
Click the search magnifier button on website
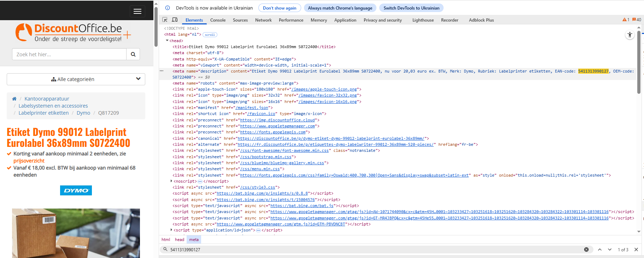click(x=133, y=54)
